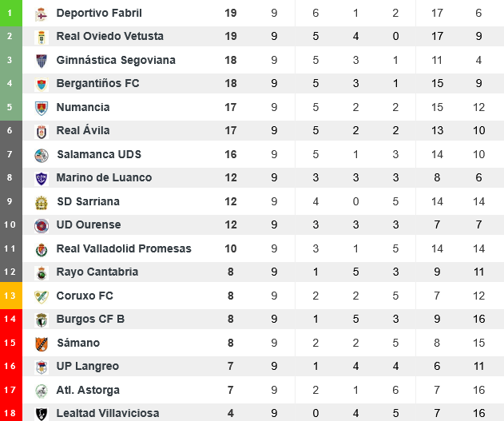
Task: Click the Burgos CF B badge icon
Action: click(42, 320)
